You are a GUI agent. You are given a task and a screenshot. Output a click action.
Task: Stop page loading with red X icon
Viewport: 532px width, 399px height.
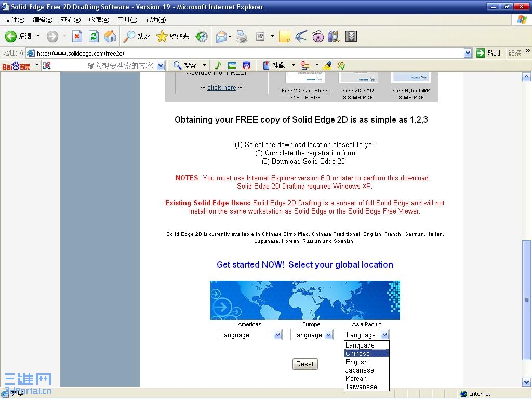(x=77, y=36)
